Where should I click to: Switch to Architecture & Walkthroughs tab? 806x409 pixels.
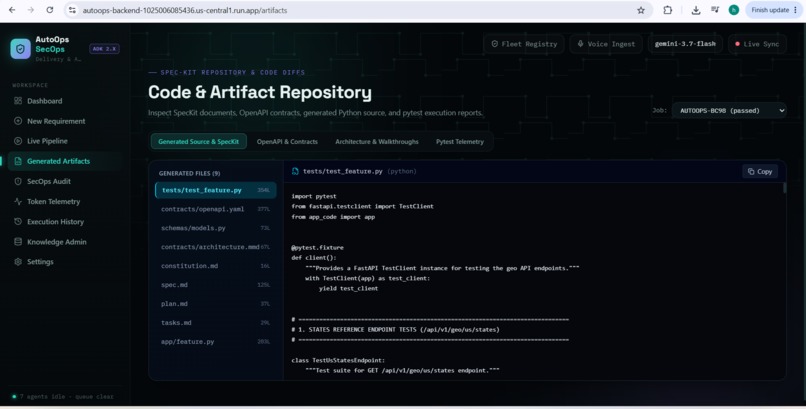[x=377, y=141]
